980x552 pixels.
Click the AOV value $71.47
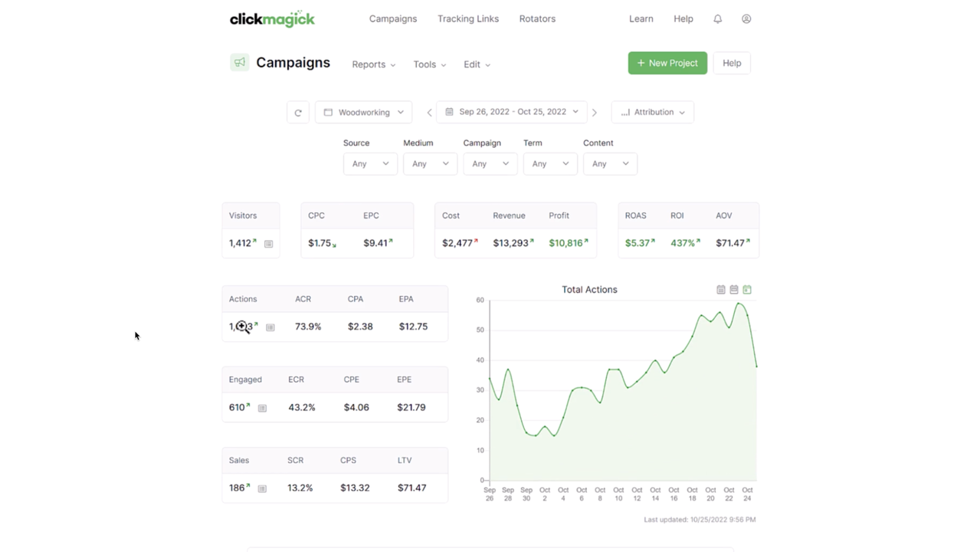pos(730,243)
